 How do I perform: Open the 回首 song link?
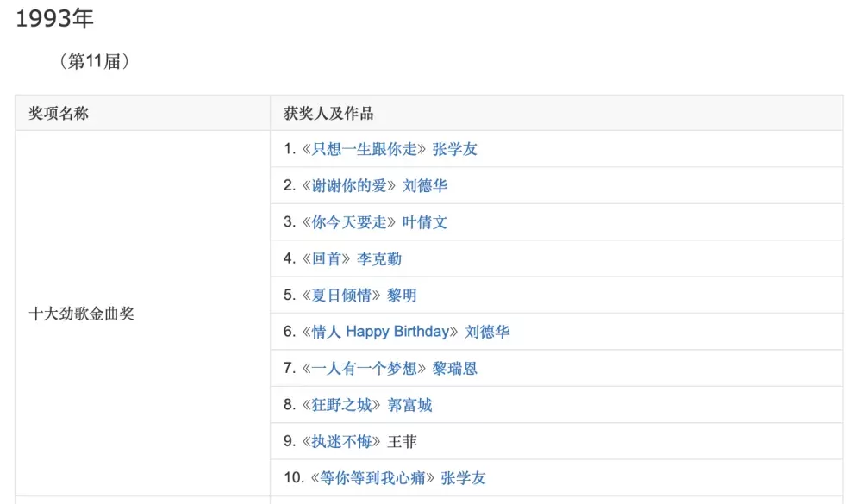(327, 258)
